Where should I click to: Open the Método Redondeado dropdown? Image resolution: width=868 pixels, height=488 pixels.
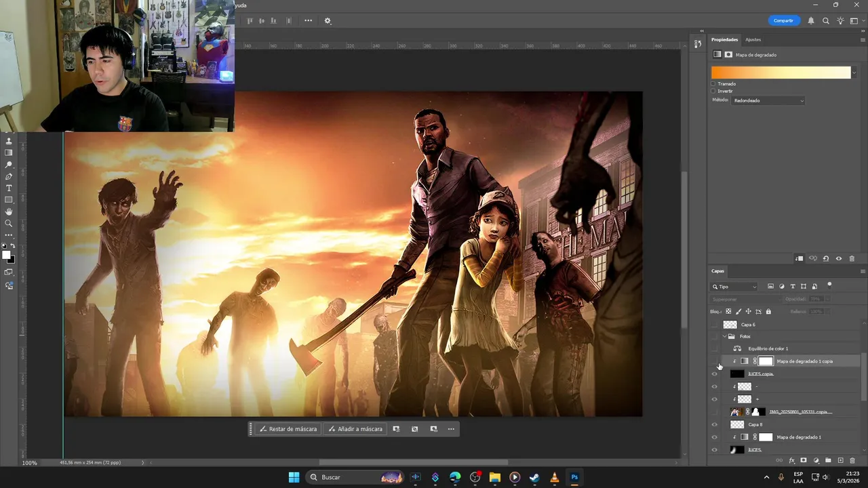768,100
